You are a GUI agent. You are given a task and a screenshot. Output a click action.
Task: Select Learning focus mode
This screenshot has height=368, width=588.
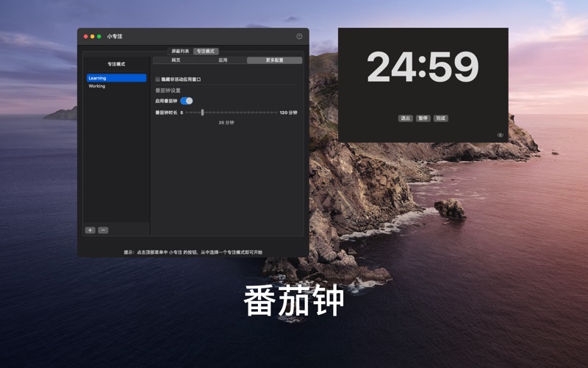116,78
